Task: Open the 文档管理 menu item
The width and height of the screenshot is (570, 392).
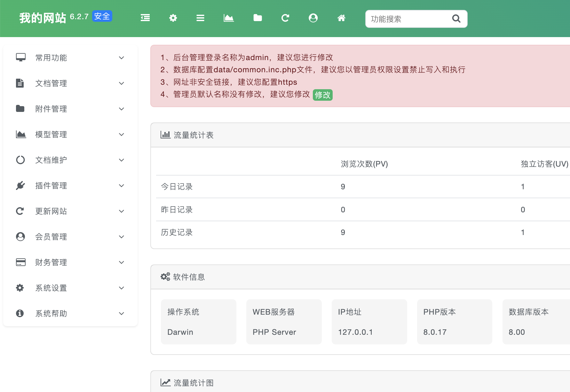Action: pyautogui.click(x=70, y=83)
